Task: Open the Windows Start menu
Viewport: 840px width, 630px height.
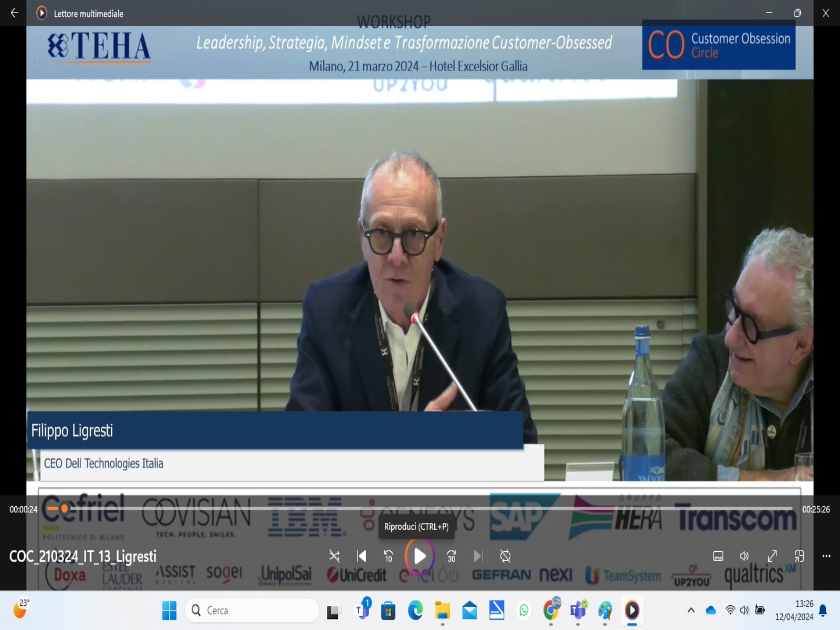Action: tap(169, 610)
